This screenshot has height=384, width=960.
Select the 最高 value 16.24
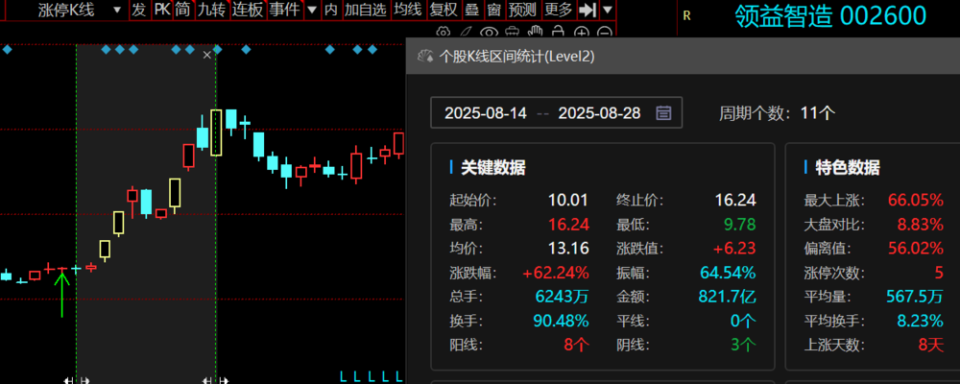(568, 224)
